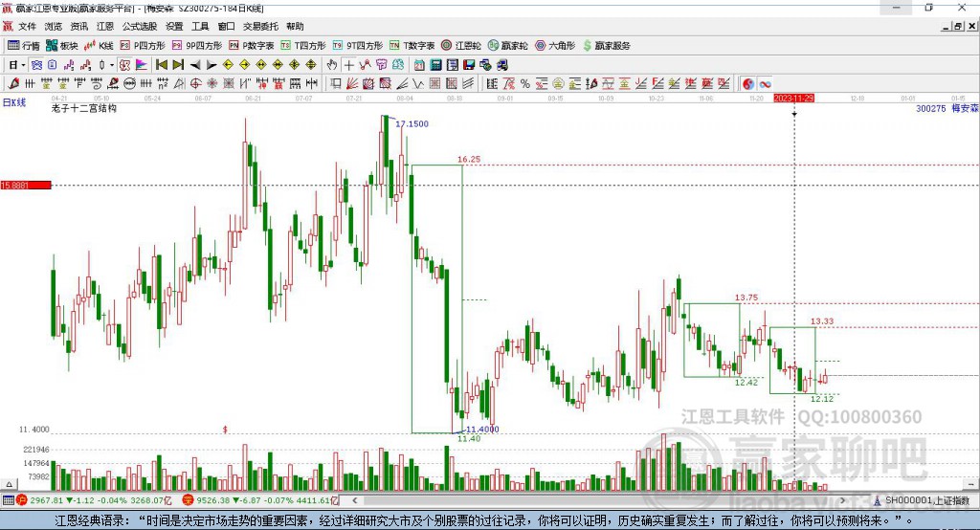980x530 pixels.
Task: Open the 资讯 menu
Action: coord(78,26)
